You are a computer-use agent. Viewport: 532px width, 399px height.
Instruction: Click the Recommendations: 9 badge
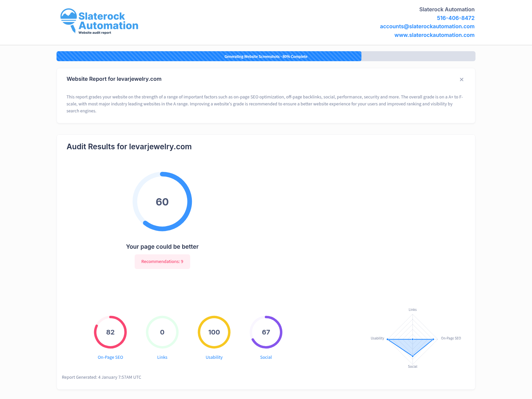click(162, 262)
